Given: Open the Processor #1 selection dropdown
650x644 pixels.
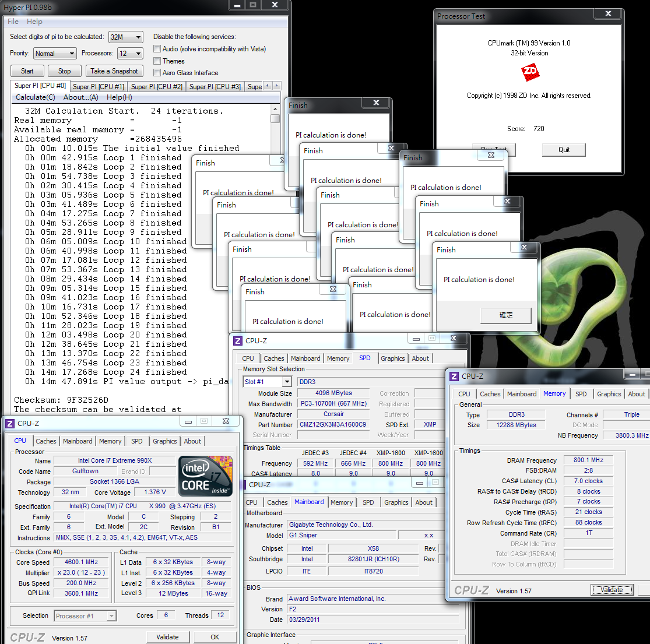Looking at the screenshot, I should coord(85,616).
